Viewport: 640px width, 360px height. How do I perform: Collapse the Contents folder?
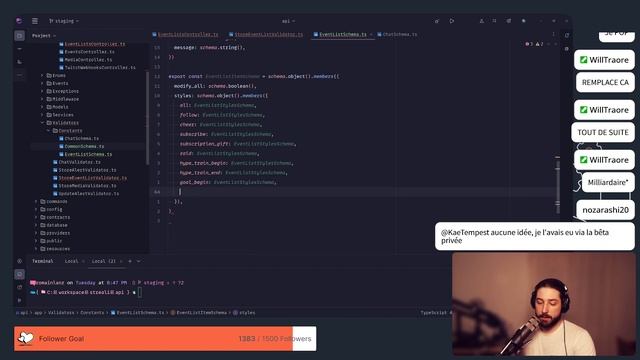[x=48, y=131]
